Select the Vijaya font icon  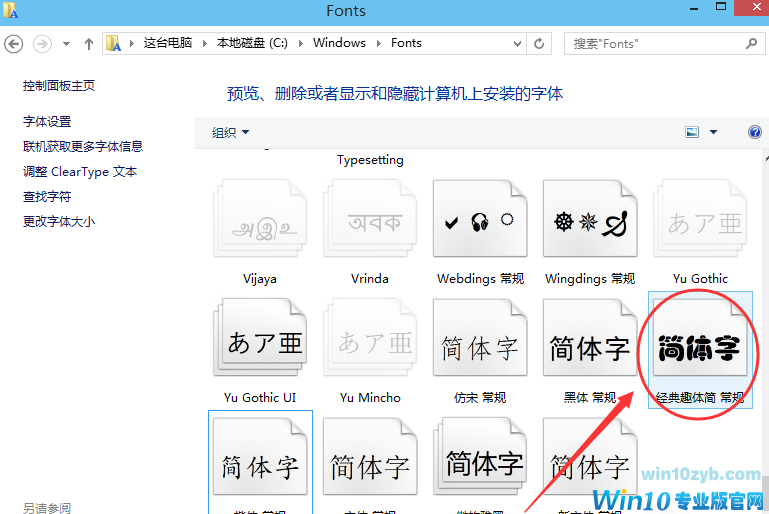260,219
